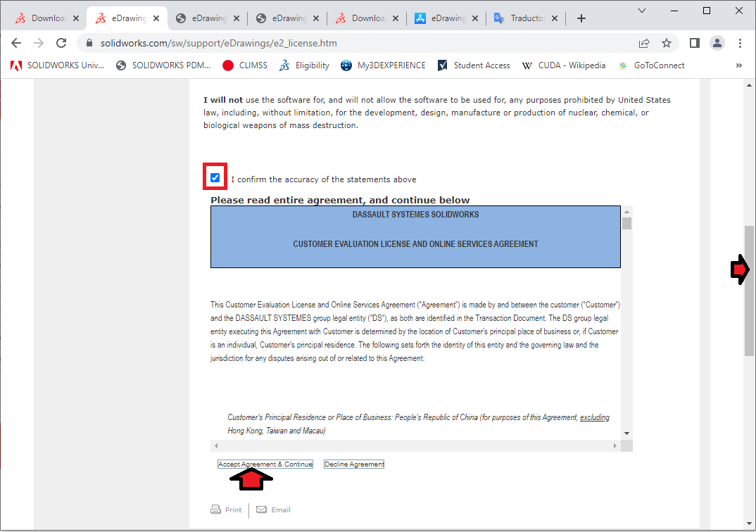This screenshot has height=532, width=756.
Task: Open Eligibility bookmark
Action: point(304,65)
